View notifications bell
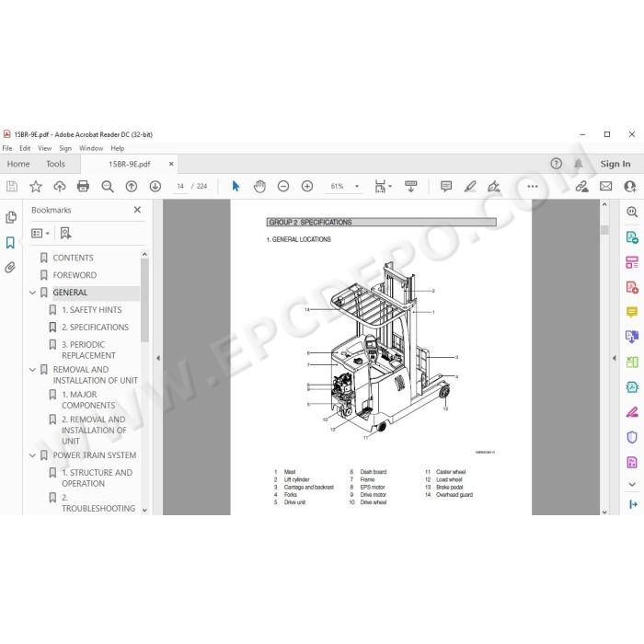This screenshot has width=644, height=644. point(579,164)
